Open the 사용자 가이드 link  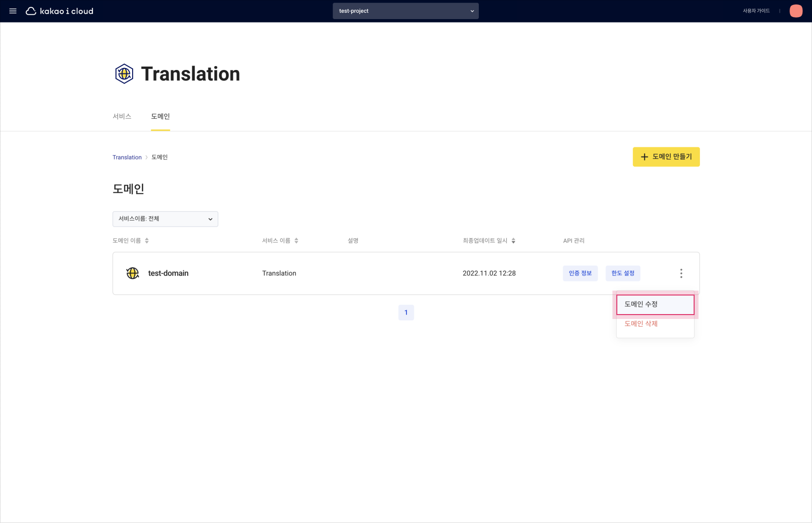756,11
